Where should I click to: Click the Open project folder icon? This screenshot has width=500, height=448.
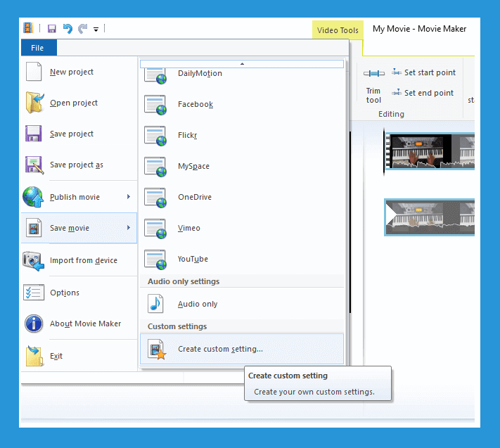pyautogui.click(x=34, y=103)
